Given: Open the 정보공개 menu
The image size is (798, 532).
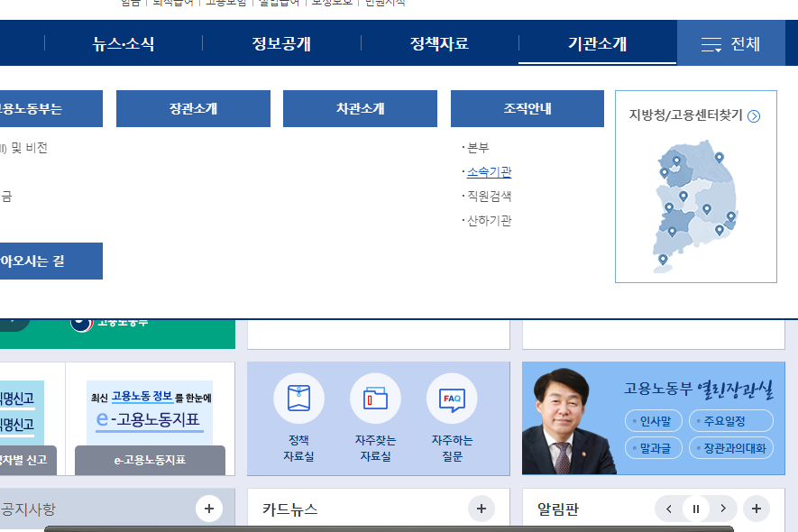Looking at the screenshot, I should tap(281, 44).
